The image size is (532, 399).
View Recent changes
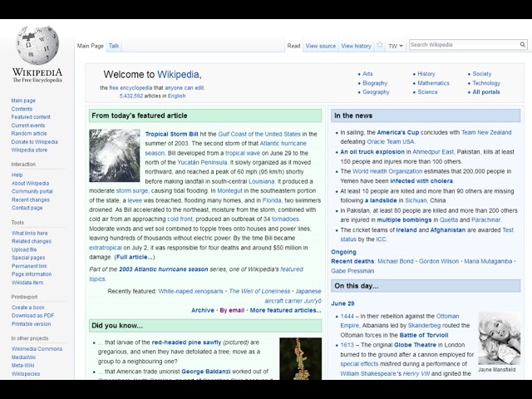click(31, 199)
